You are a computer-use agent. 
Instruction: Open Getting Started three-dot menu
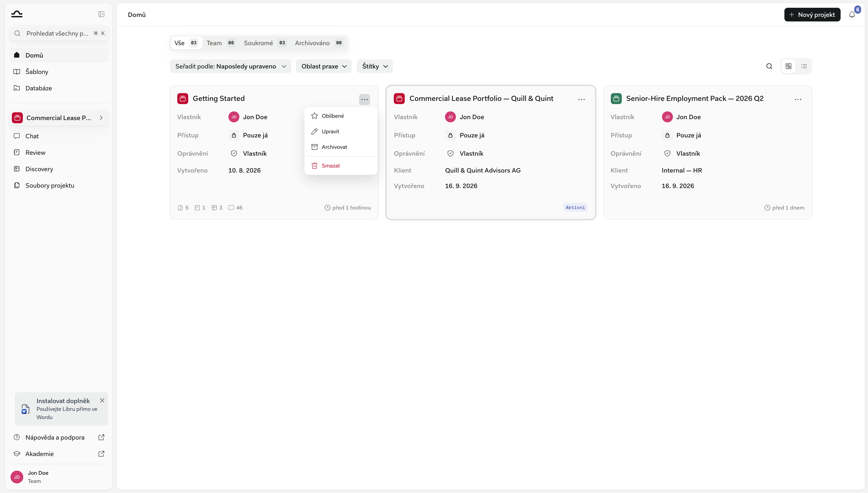click(365, 99)
